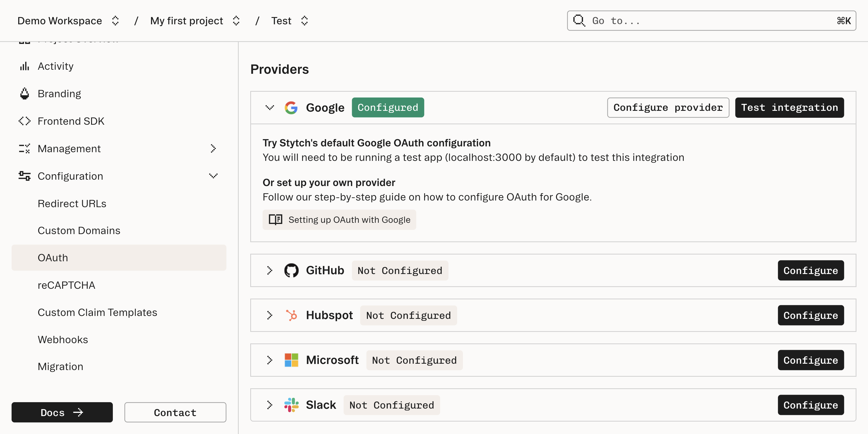Expand the Microsoft provider row
The height and width of the screenshot is (434, 868).
pos(269,360)
